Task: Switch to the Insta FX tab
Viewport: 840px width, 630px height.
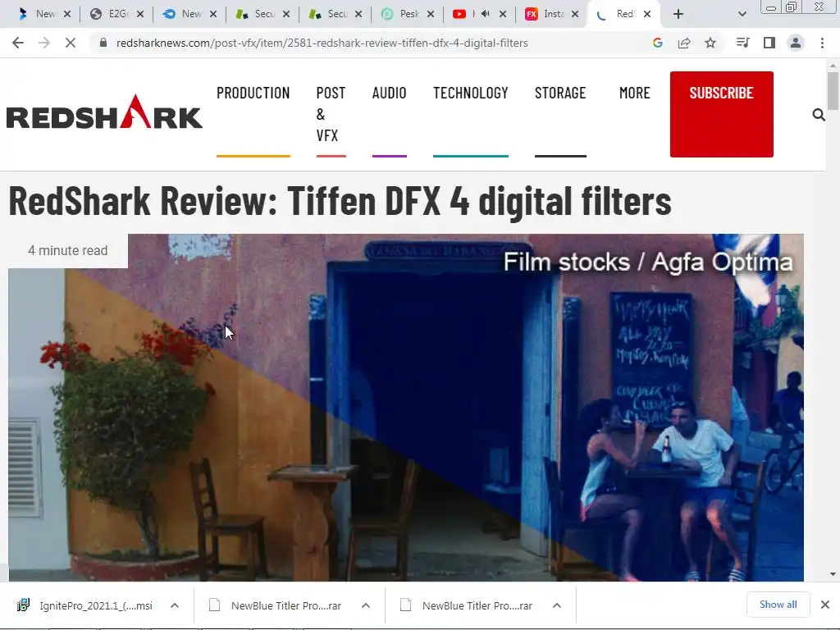Action: 552,14
